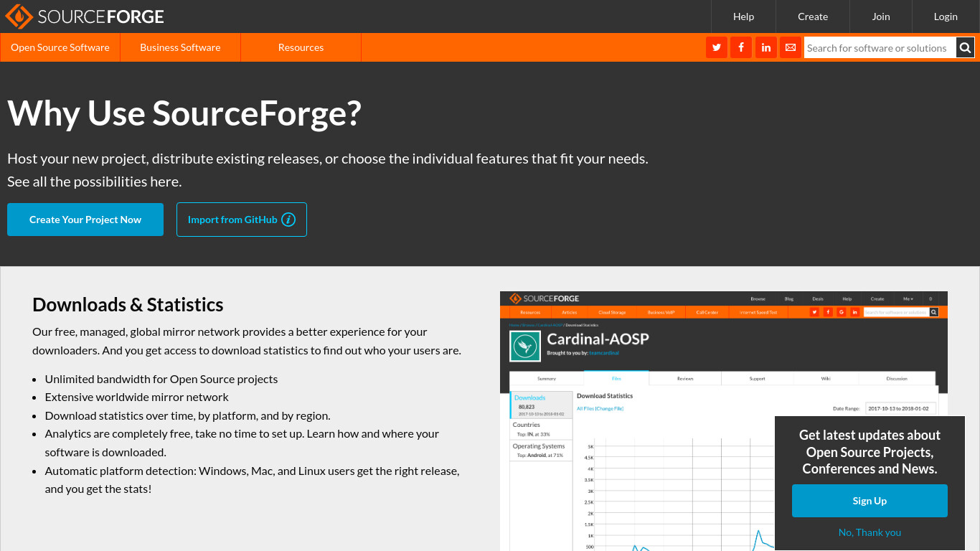Click the info icon beside Import from GitHub

click(x=288, y=220)
